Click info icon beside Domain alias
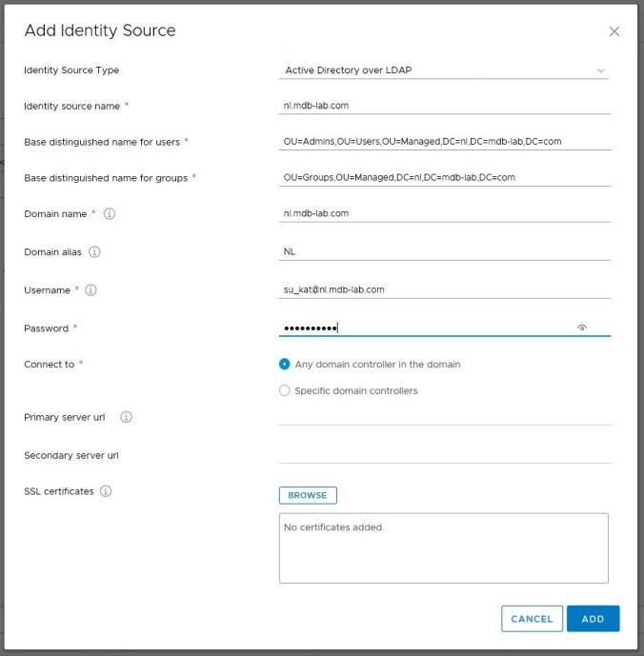Screen dimensions: 644x656 94,252
